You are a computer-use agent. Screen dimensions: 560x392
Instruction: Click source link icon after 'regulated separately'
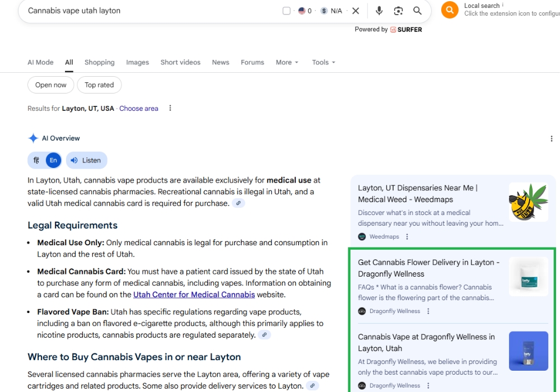pos(264,335)
